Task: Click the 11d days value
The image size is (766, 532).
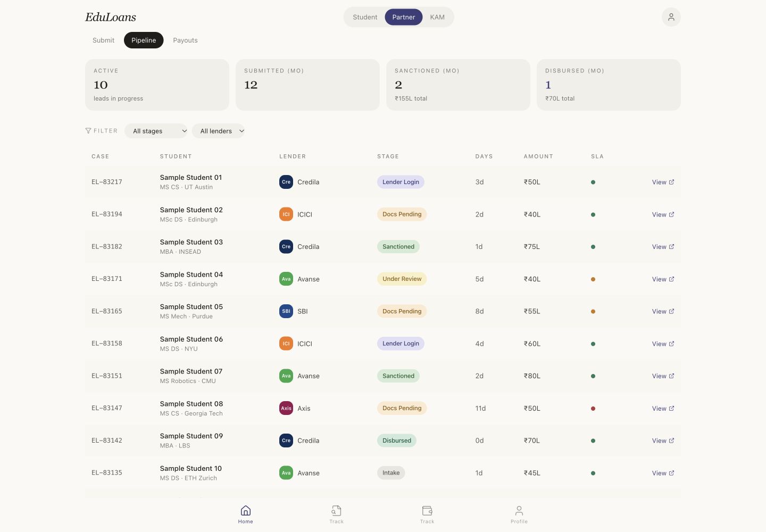Action: [x=480, y=409]
